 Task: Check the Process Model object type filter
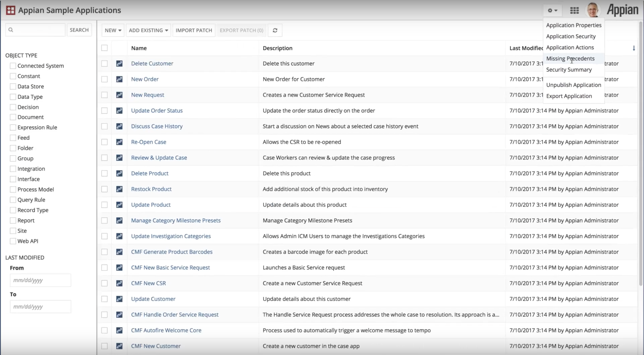tap(13, 189)
